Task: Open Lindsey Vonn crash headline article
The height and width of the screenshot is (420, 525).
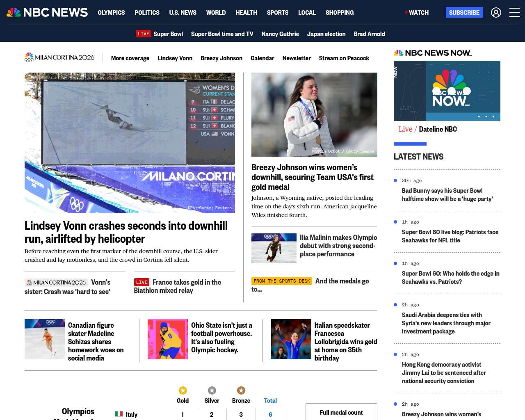Action: tap(126, 232)
